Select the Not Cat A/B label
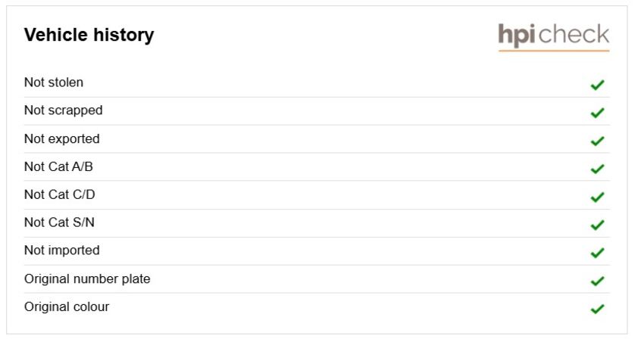The width and height of the screenshot is (644, 342). pos(59,167)
